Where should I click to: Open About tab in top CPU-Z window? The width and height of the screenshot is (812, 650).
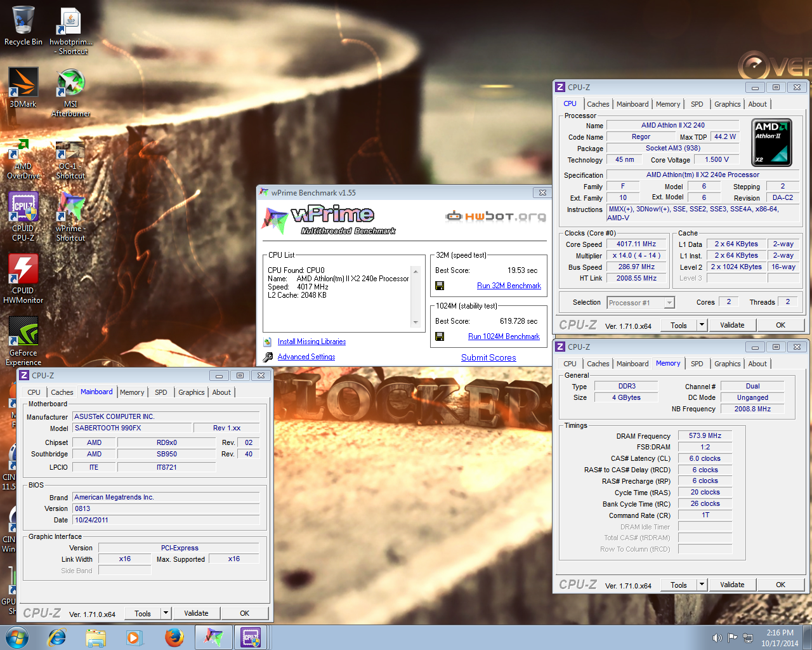757,104
